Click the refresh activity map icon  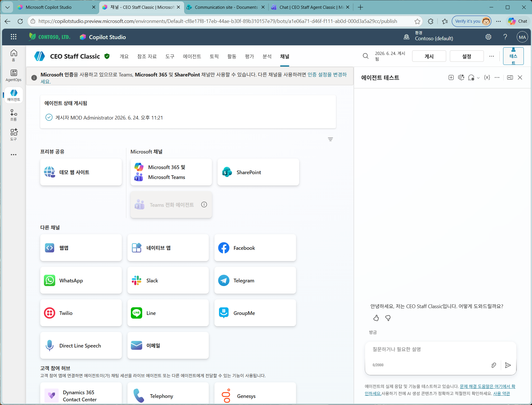(x=461, y=78)
